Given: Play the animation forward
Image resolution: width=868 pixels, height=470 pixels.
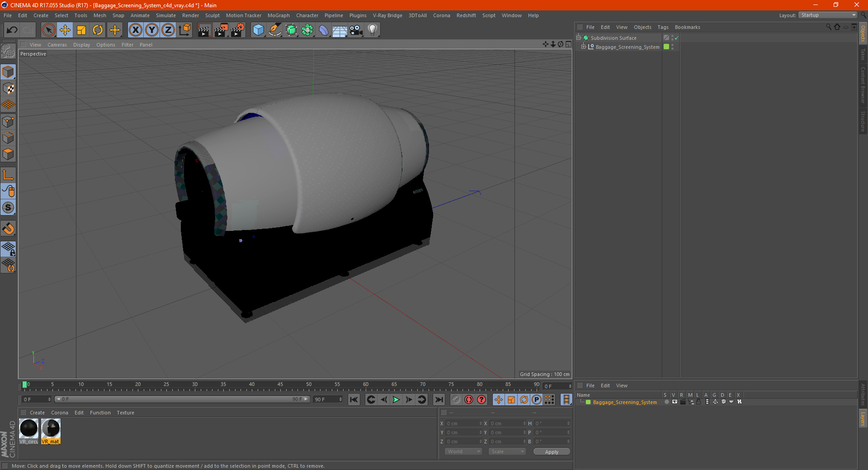Looking at the screenshot, I should pos(396,399).
